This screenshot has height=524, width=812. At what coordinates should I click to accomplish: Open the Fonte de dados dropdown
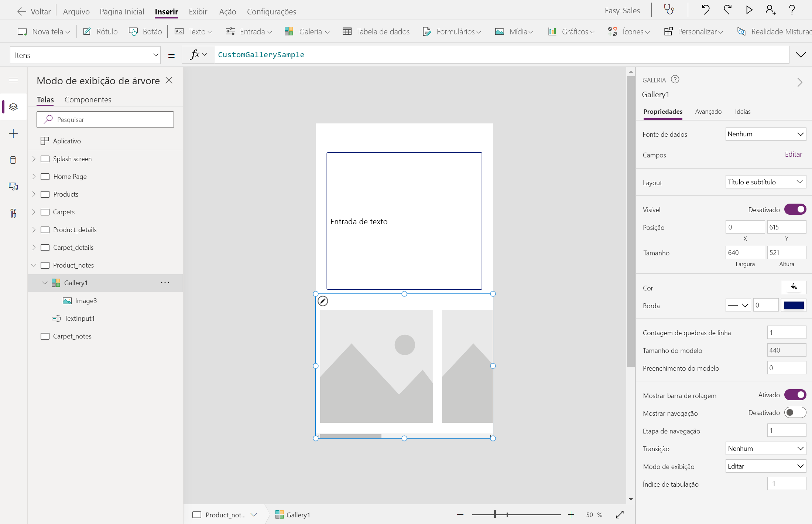tap(765, 134)
